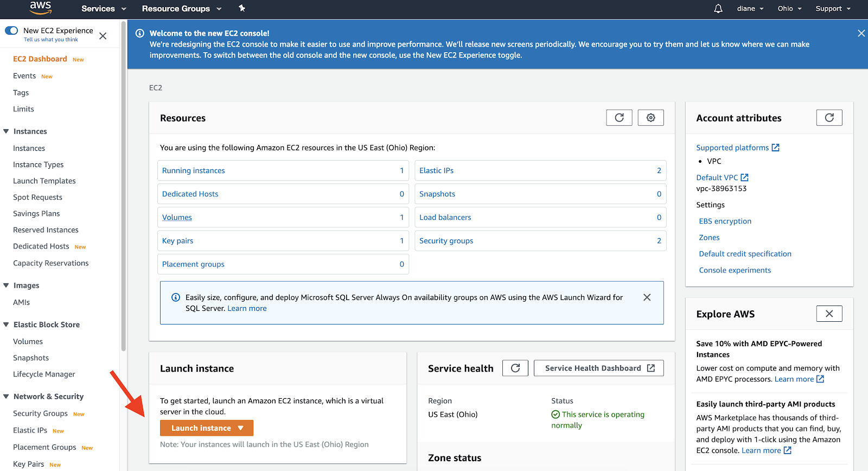The height and width of the screenshot is (471, 868).
Task: Open Resources settings gear
Action: click(x=651, y=118)
